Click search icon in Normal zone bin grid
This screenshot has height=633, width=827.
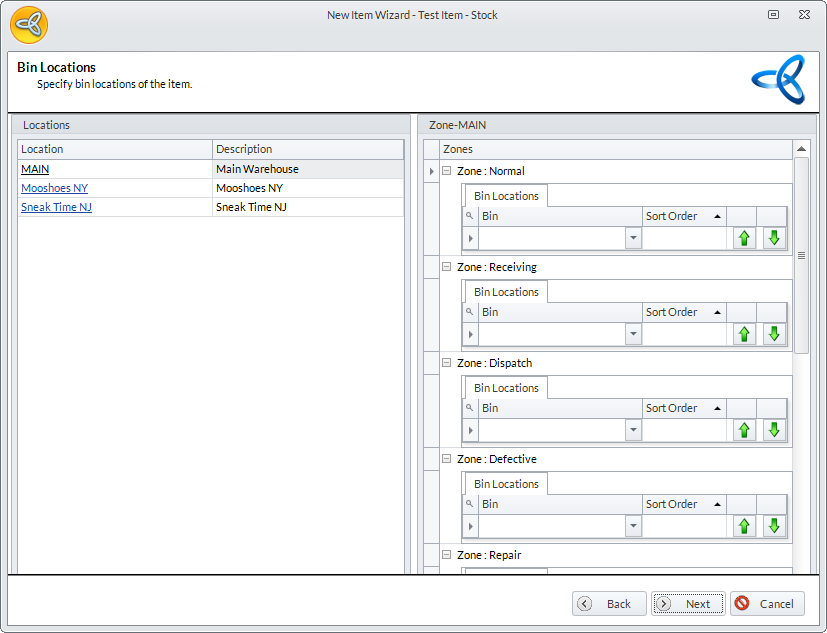[470, 216]
